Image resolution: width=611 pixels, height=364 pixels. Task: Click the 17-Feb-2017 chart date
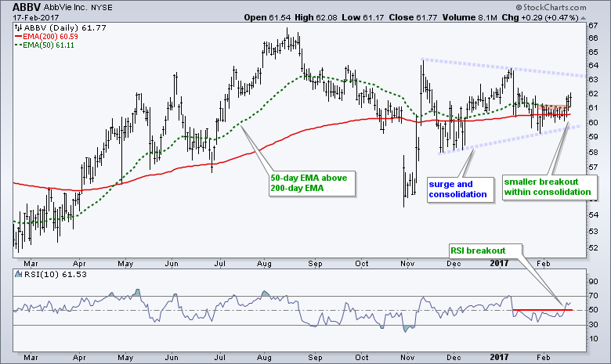(x=35, y=18)
